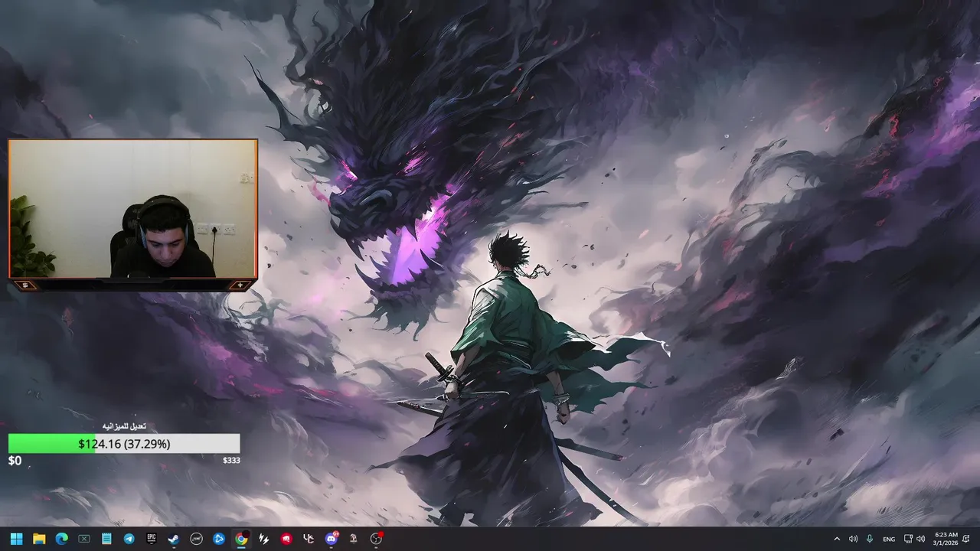Open Steam from the taskbar
This screenshot has width=980, height=551.
(174, 539)
